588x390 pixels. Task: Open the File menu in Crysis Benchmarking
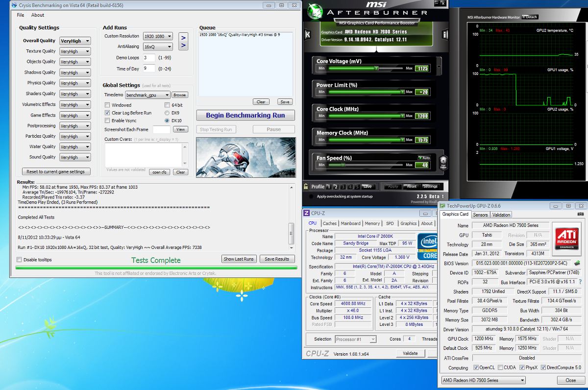pyautogui.click(x=21, y=15)
